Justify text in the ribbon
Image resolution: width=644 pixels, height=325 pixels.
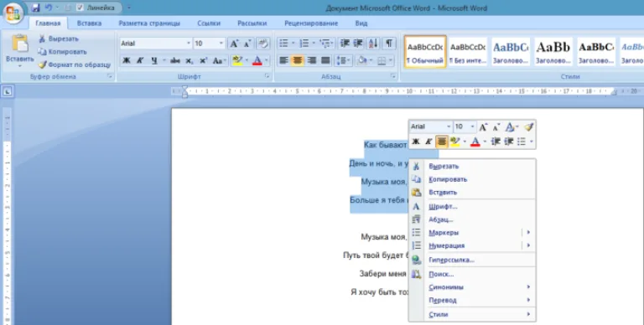tap(325, 61)
